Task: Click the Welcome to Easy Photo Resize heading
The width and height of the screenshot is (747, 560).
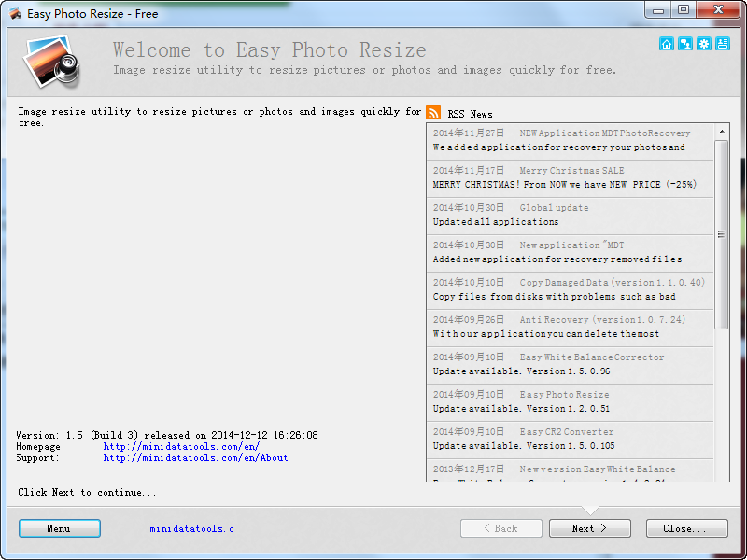Action: tap(269, 50)
